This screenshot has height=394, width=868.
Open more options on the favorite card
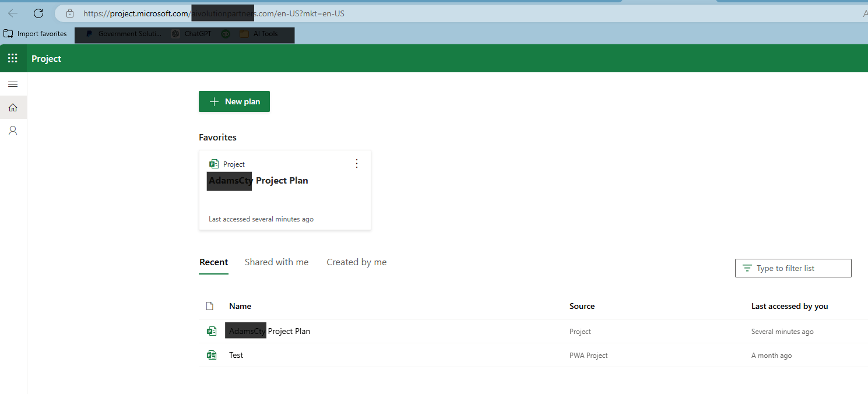pos(357,164)
